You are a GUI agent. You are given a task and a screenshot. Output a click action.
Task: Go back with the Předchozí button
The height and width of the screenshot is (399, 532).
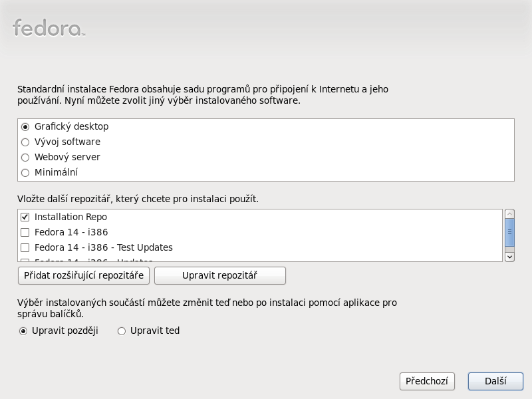click(427, 381)
